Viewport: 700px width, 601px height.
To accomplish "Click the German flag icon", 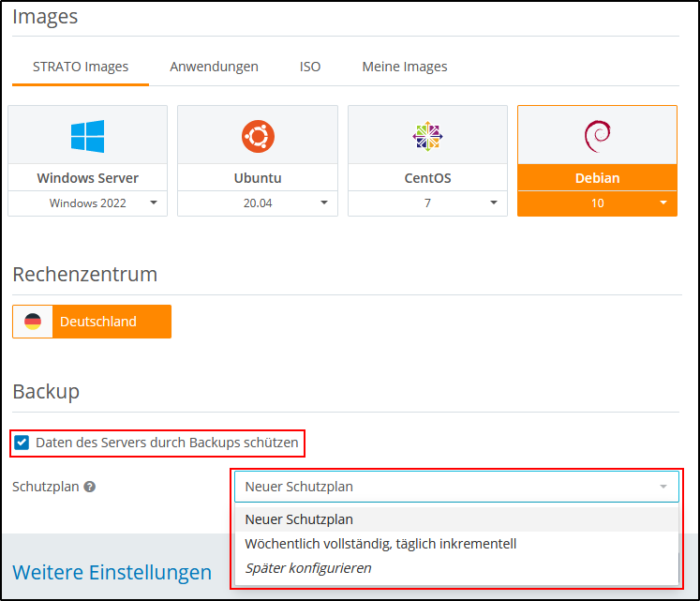I will click(x=33, y=322).
